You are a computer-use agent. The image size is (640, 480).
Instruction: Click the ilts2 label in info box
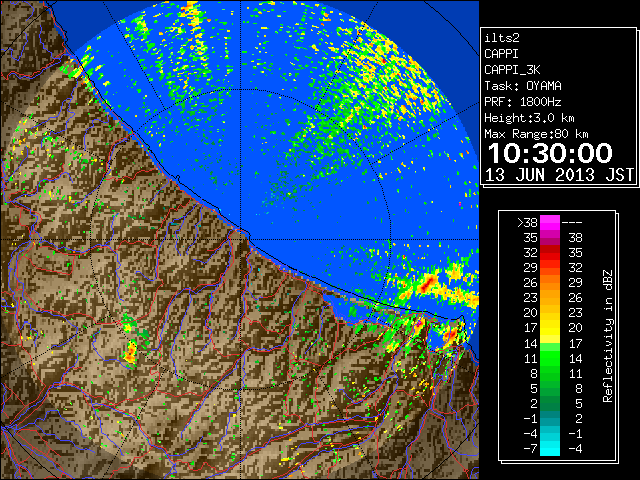click(x=502, y=38)
